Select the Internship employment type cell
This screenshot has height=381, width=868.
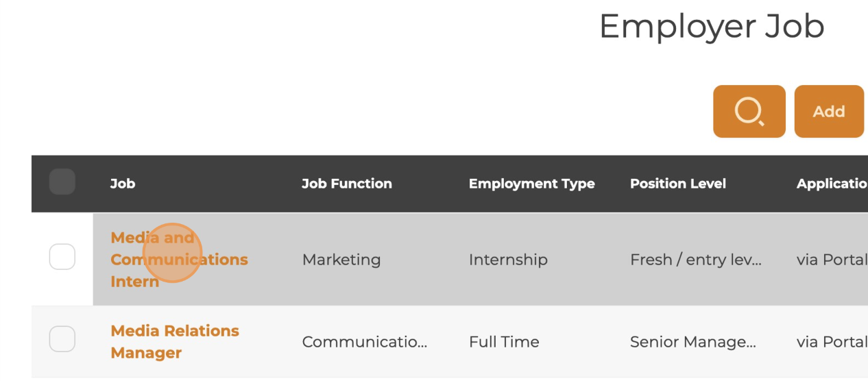click(508, 260)
